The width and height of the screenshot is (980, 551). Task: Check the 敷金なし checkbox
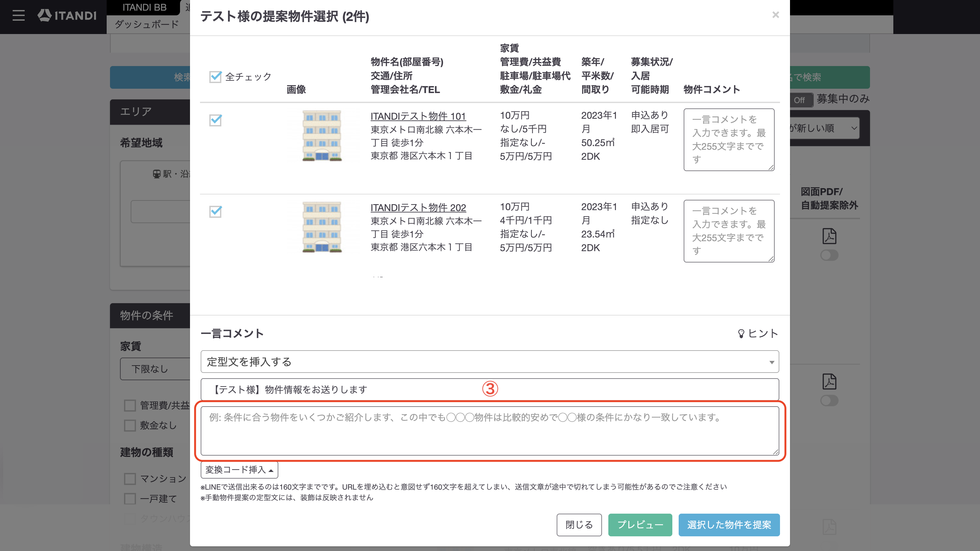click(130, 425)
